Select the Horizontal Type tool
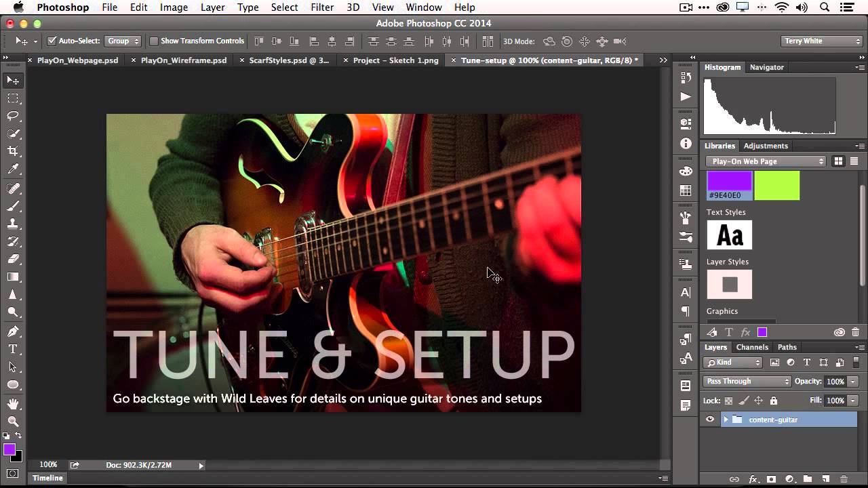The height and width of the screenshot is (488, 868). tap(13, 349)
